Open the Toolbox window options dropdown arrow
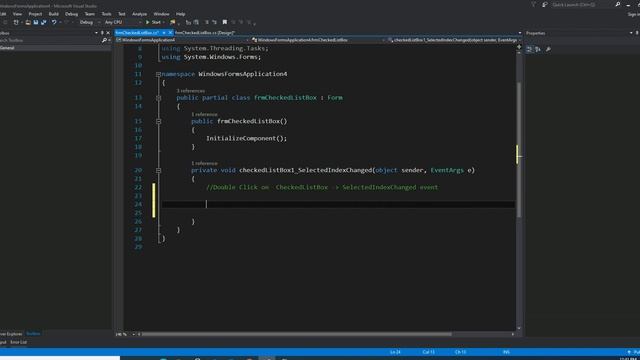 (96, 33)
